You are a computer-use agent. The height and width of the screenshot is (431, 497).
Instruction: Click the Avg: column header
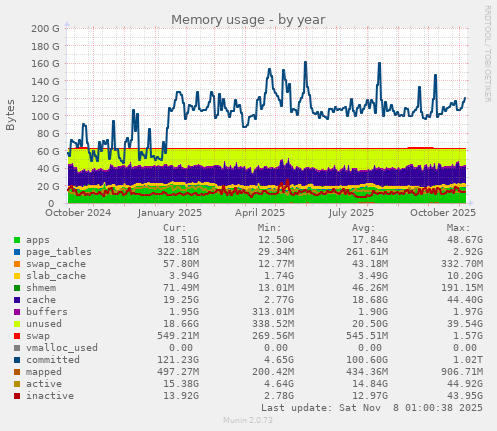364,228
